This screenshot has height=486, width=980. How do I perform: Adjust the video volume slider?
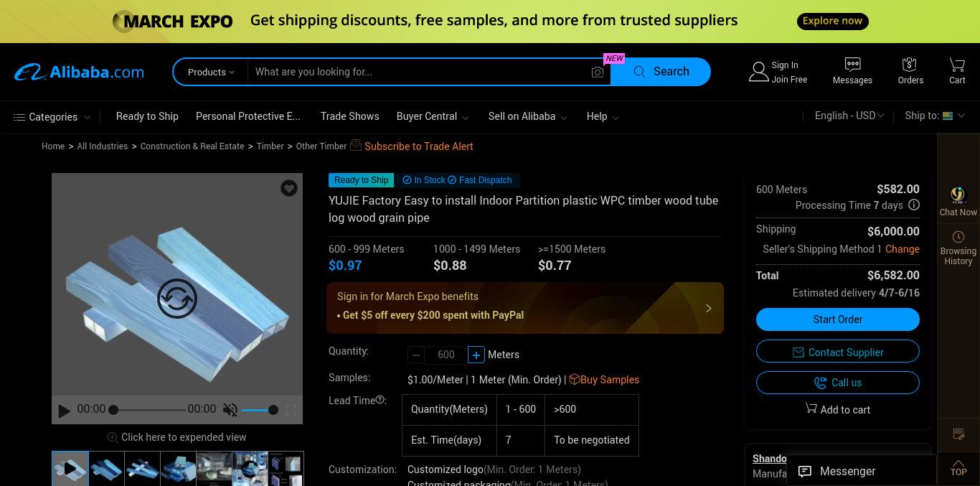click(260, 410)
